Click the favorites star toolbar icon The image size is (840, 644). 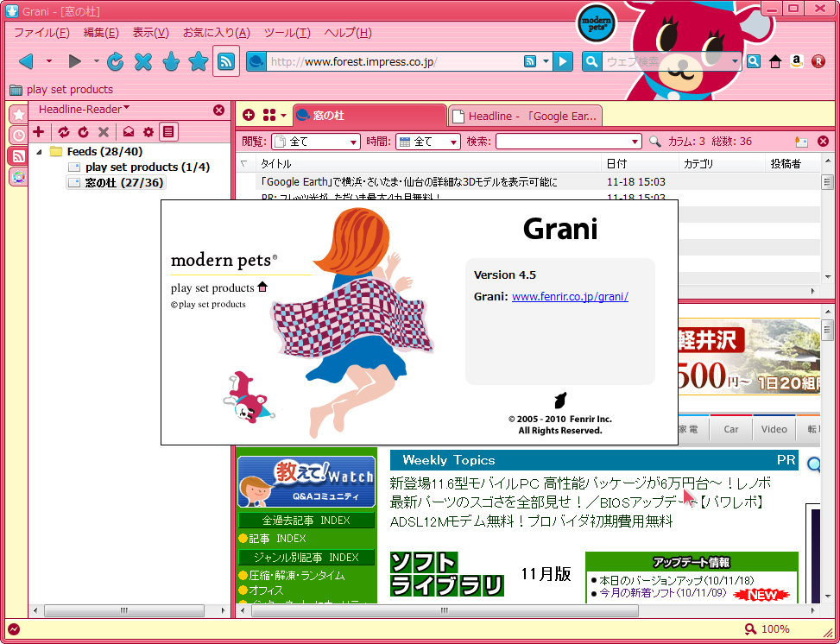[198, 61]
